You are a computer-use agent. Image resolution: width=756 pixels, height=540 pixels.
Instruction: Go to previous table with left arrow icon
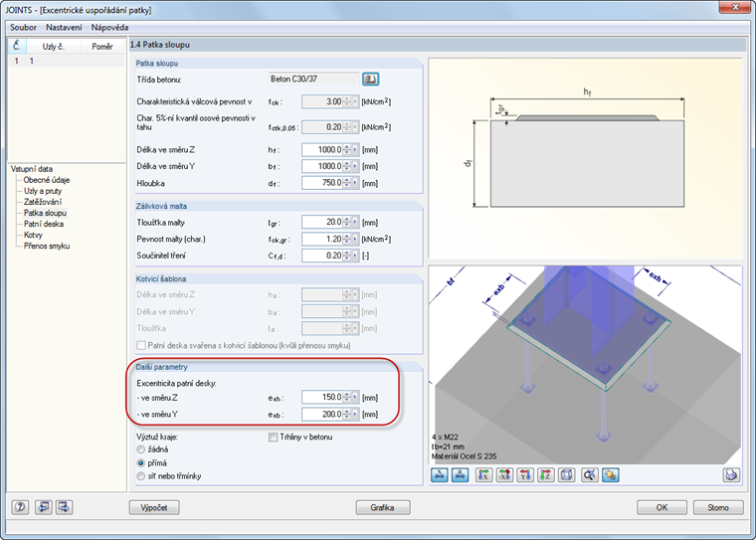pos(44,507)
